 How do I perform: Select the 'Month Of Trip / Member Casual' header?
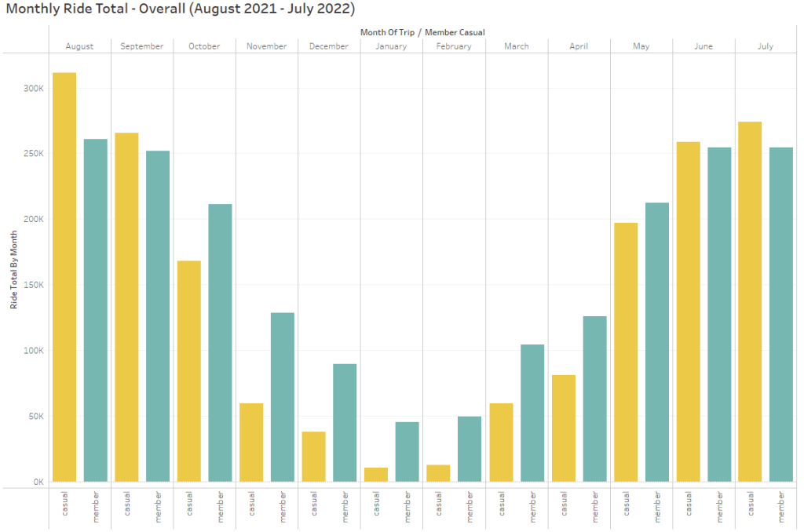pos(422,32)
